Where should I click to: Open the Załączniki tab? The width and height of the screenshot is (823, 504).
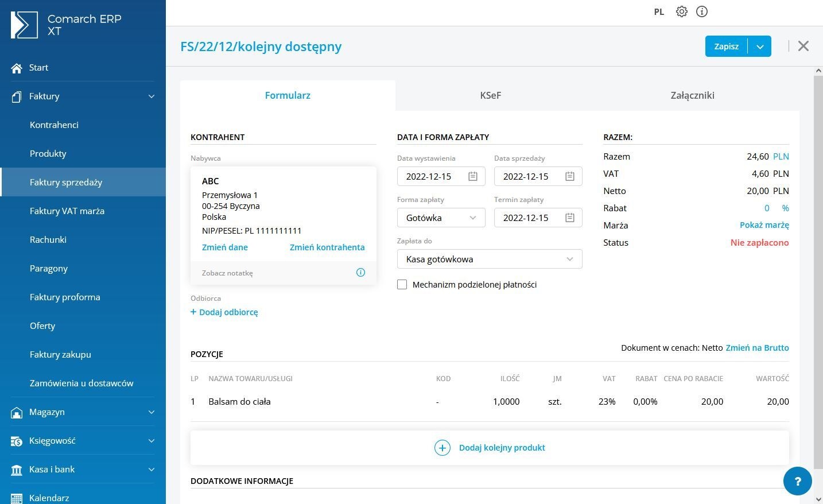point(692,95)
